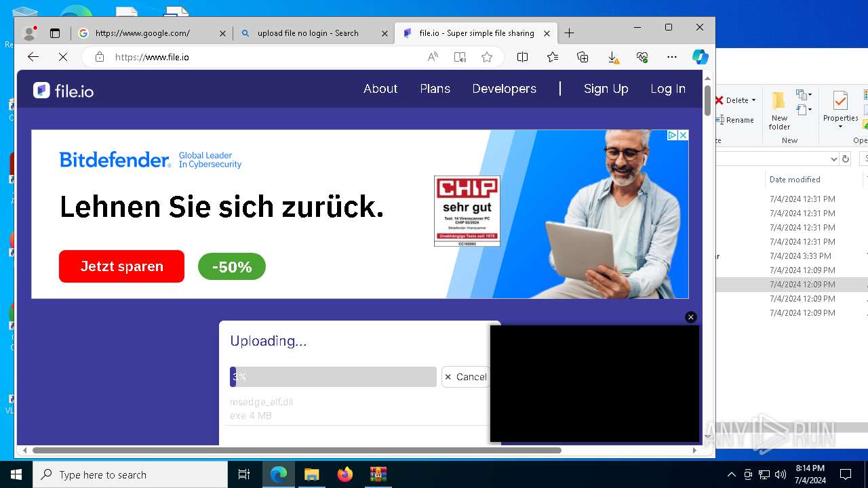Open the Developers page
868x488 pixels.
pos(505,89)
